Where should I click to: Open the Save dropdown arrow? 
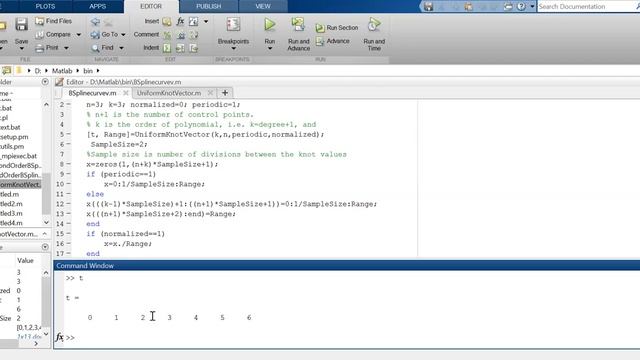click(21, 48)
